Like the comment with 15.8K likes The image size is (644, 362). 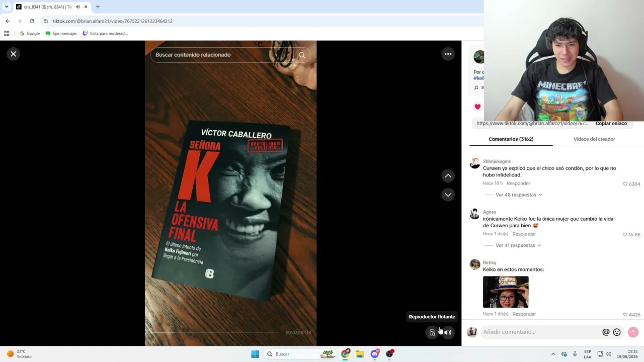coord(625,235)
